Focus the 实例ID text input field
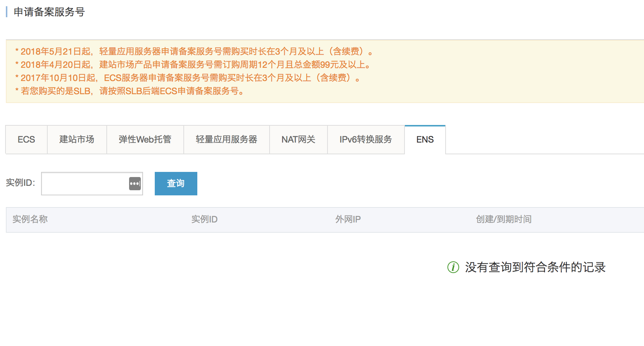644x346 pixels. tap(85, 184)
